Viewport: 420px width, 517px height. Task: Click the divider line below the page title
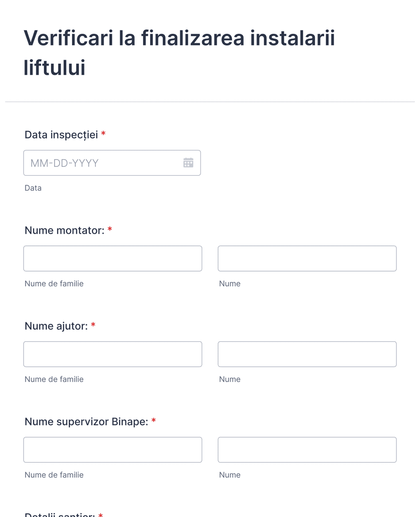coord(210,102)
